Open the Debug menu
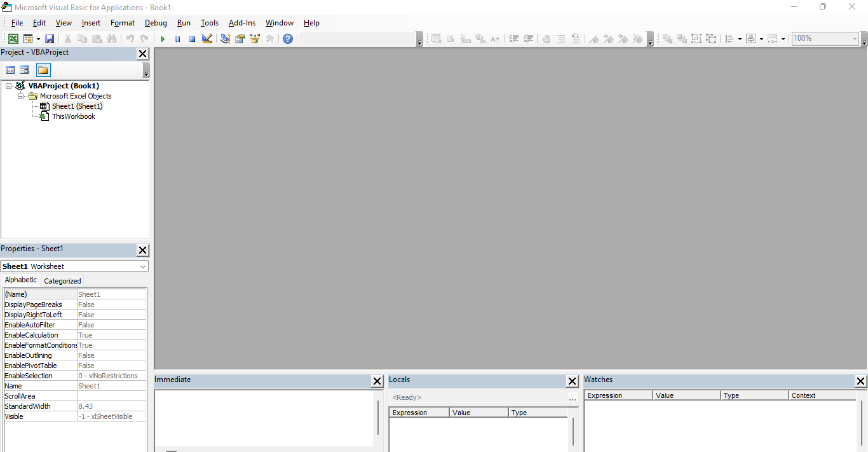The image size is (868, 452). (156, 23)
